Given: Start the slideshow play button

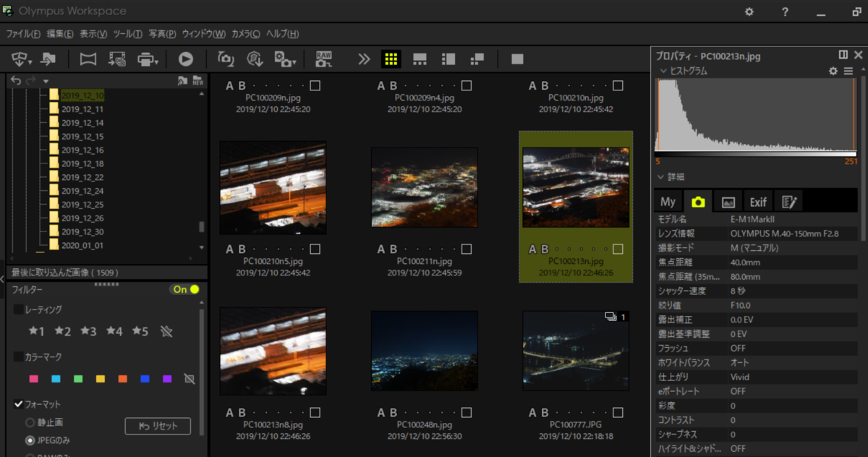Looking at the screenshot, I should click(186, 59).
